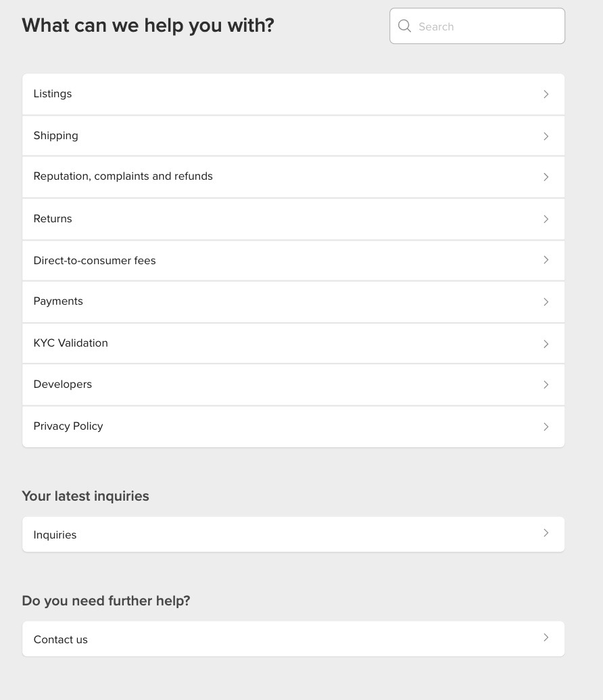Click the magnifying glass search icon
603x700 pixels.
[404, 26]
